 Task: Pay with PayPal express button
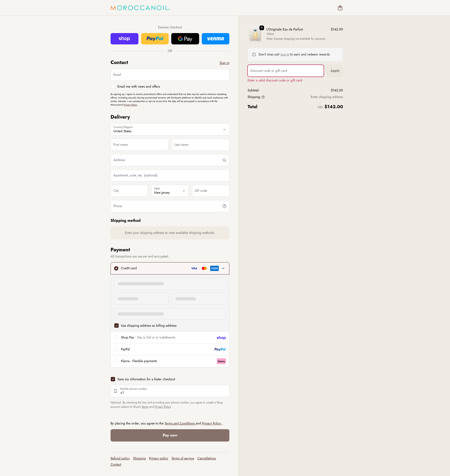pos(155,39)
